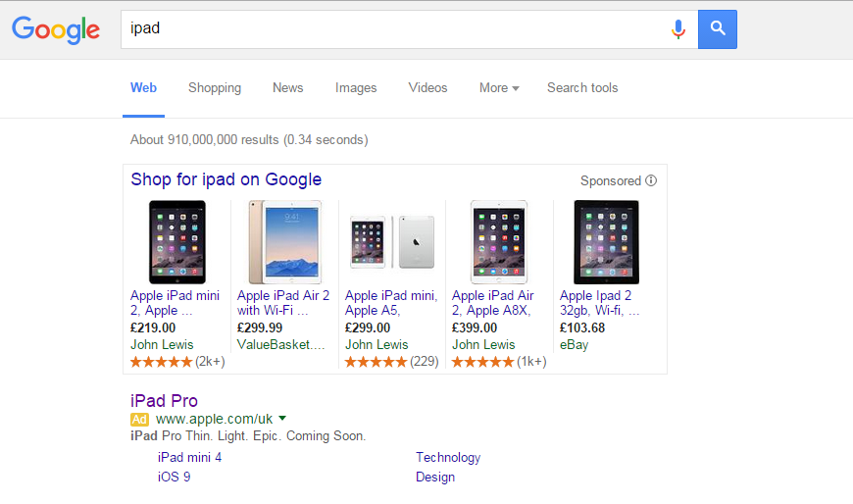Viewport: 853px width, 504px height.
Task: Open the iOS 9 sitelink
Action: 175,477
